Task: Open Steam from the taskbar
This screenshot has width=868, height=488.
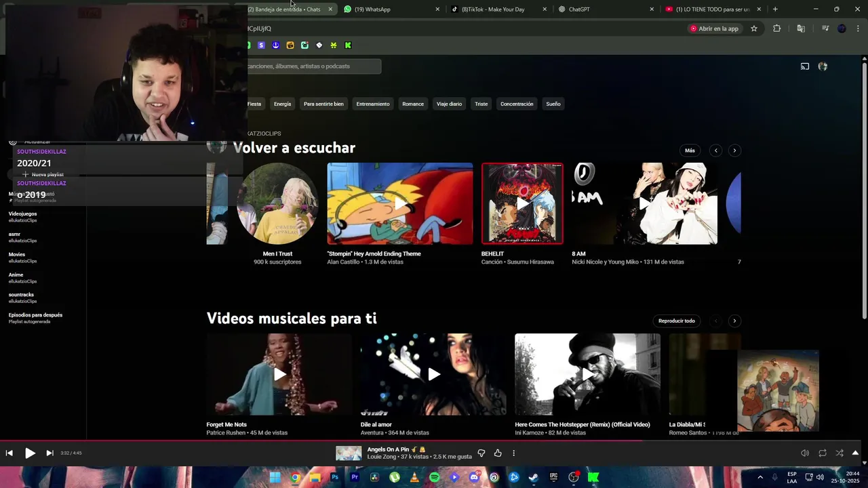Action: tap(534, 477)
